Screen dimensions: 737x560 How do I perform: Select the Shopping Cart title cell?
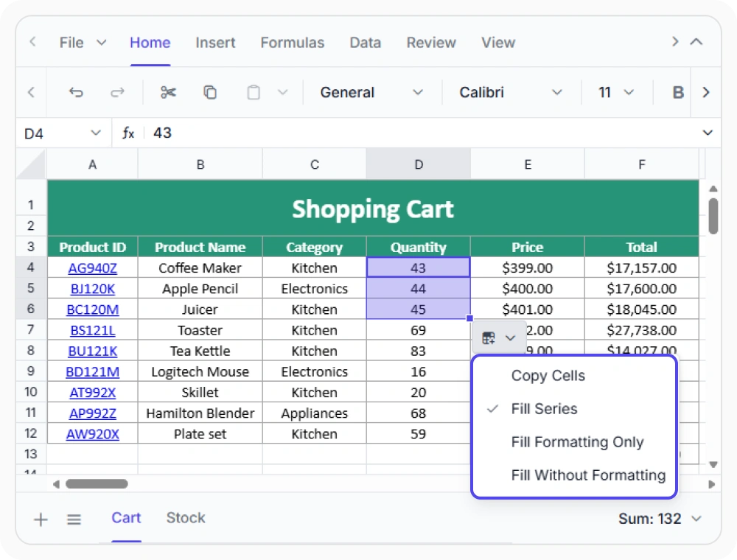coord(373,209)
